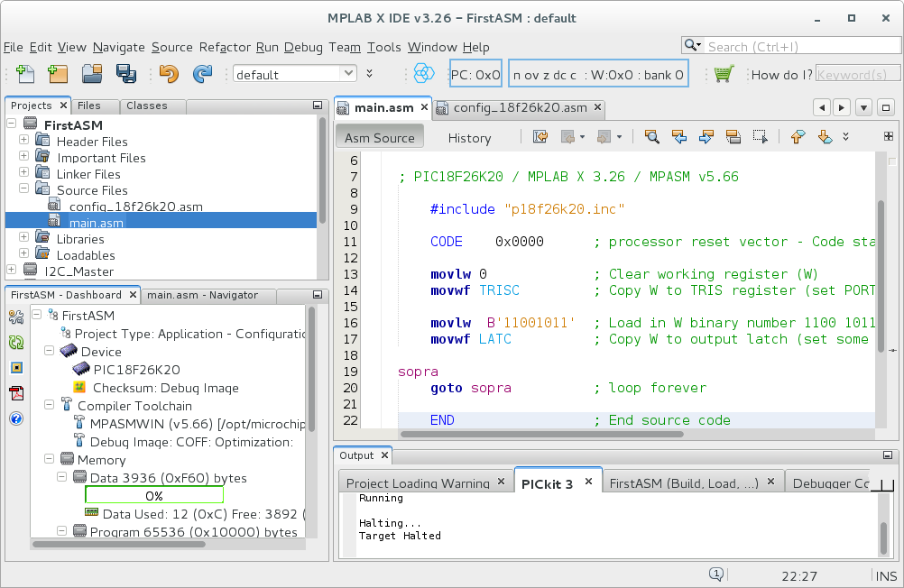
Task: Click the dashboard Refresh Debug Tool Status icon
Action: (x=15, y=342)
